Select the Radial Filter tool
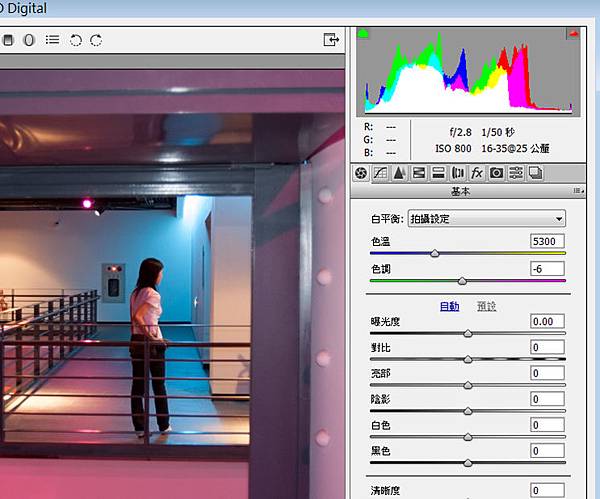 tap(29, 40)
